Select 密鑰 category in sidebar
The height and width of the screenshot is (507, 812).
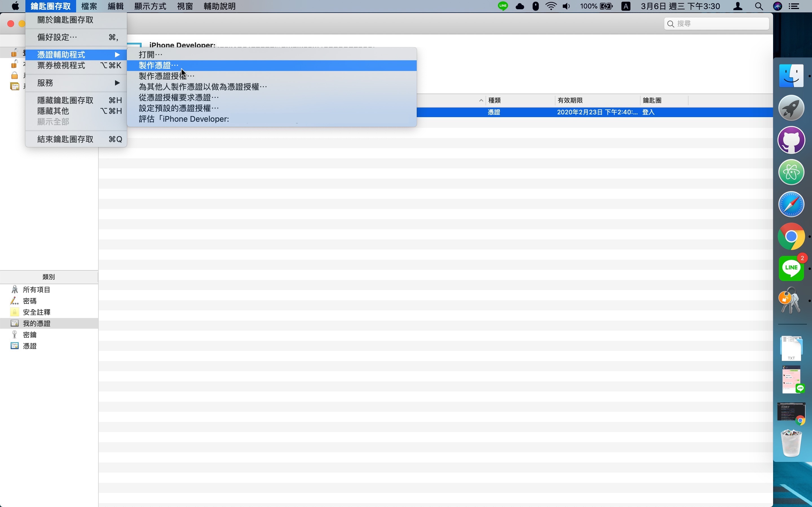[30, 335]
